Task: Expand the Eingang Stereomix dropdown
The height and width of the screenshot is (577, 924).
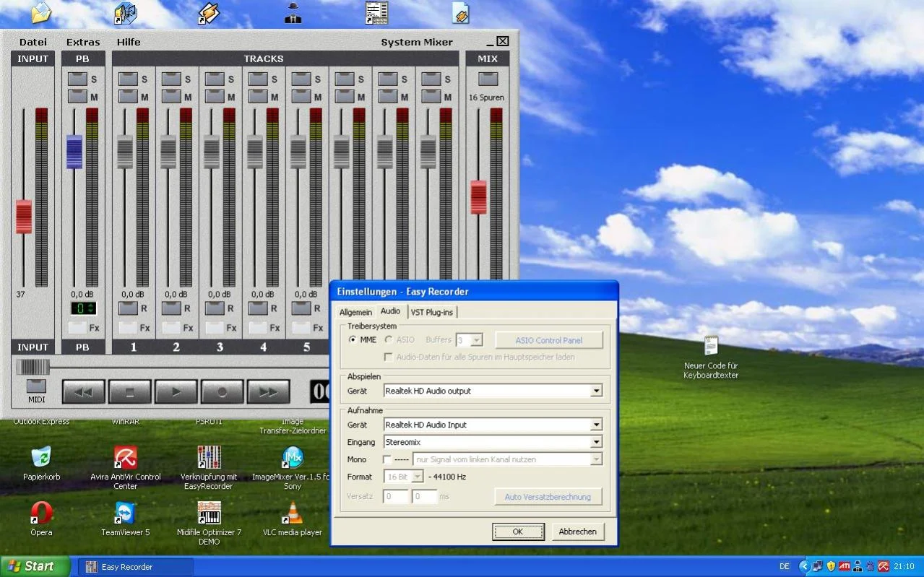Action: point(596,442)
